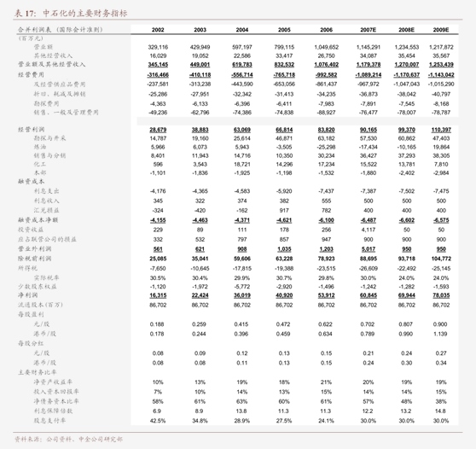
Task: Select the 2007E column header
Action: coord(369,30)
